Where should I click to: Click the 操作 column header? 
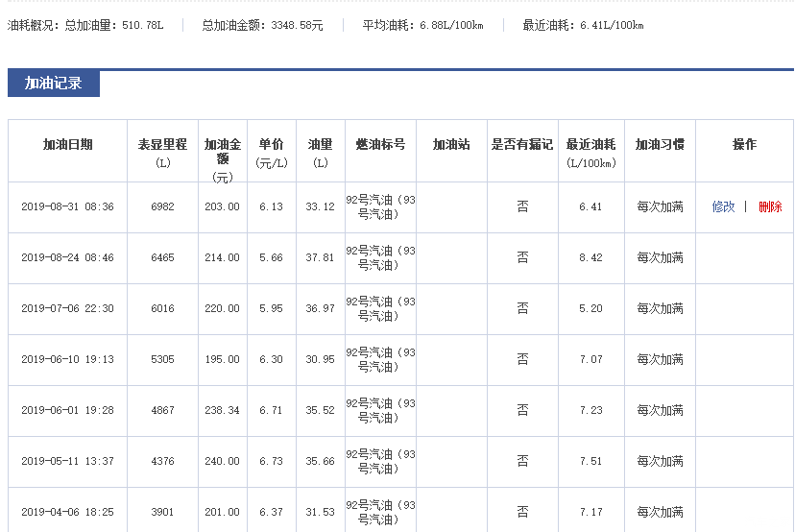744,144
